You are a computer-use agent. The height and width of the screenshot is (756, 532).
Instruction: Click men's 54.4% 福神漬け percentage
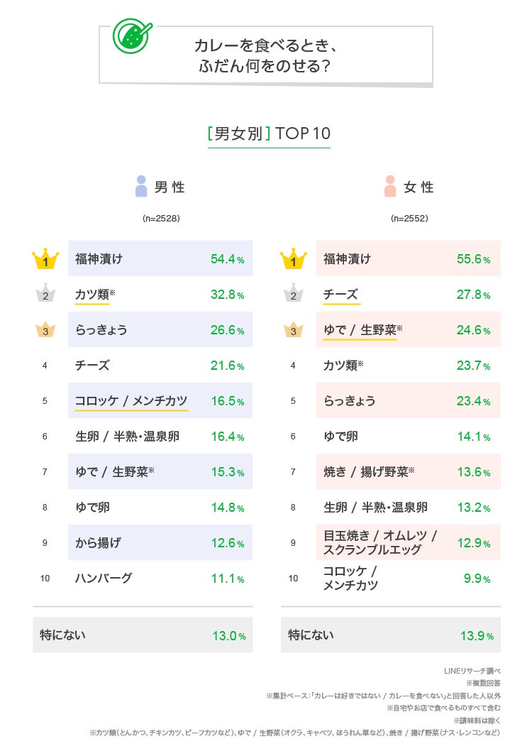click(227, 259)
